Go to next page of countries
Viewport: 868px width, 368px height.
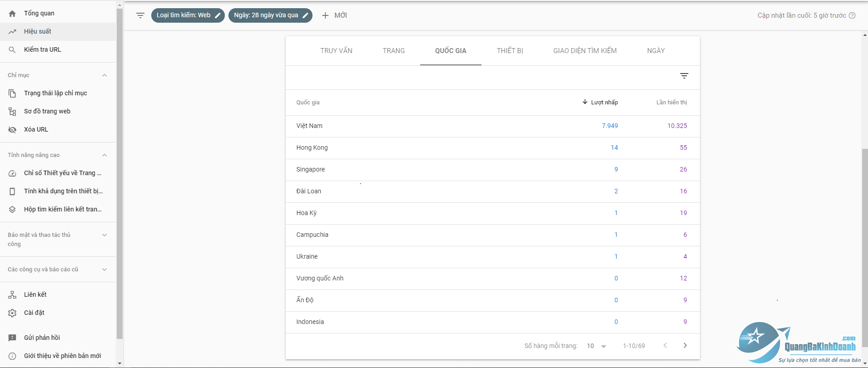pyautogui.click(x=685, y=345)
